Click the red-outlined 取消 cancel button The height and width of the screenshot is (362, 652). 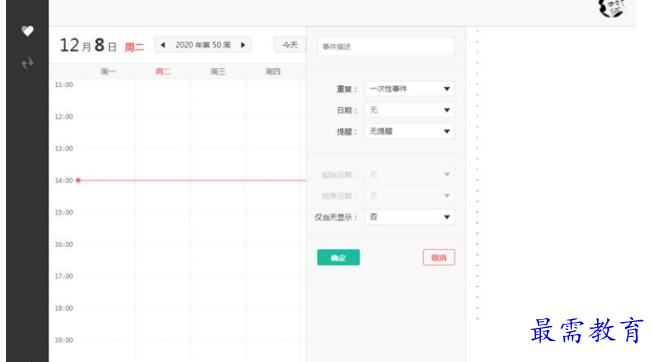click(439, 258)
